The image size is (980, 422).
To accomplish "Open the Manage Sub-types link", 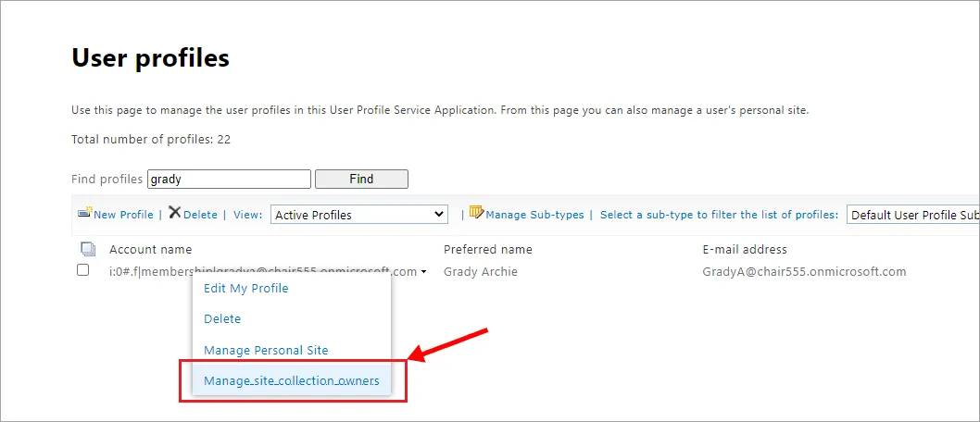I will (x=534, y=215).
